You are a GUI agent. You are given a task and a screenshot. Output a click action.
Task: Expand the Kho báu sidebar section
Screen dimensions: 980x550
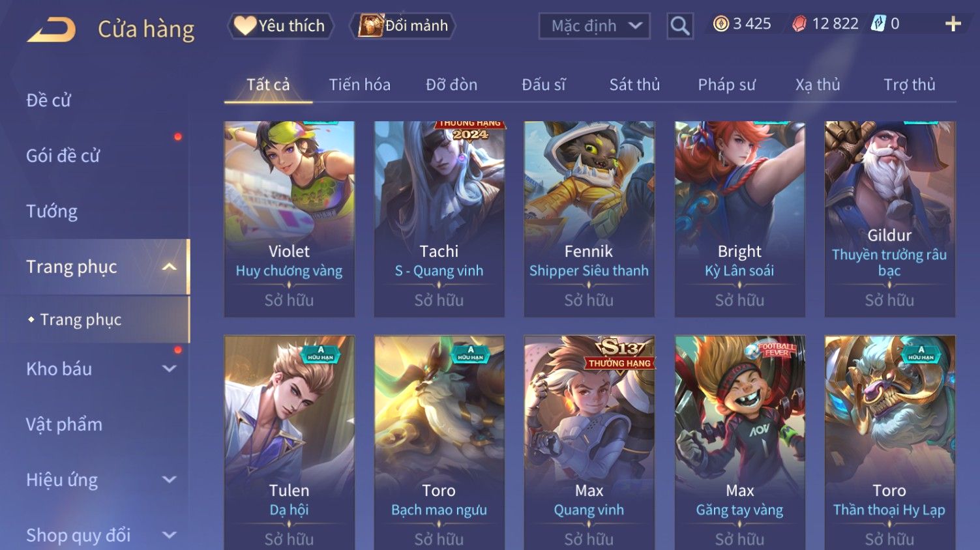[169, 369]
